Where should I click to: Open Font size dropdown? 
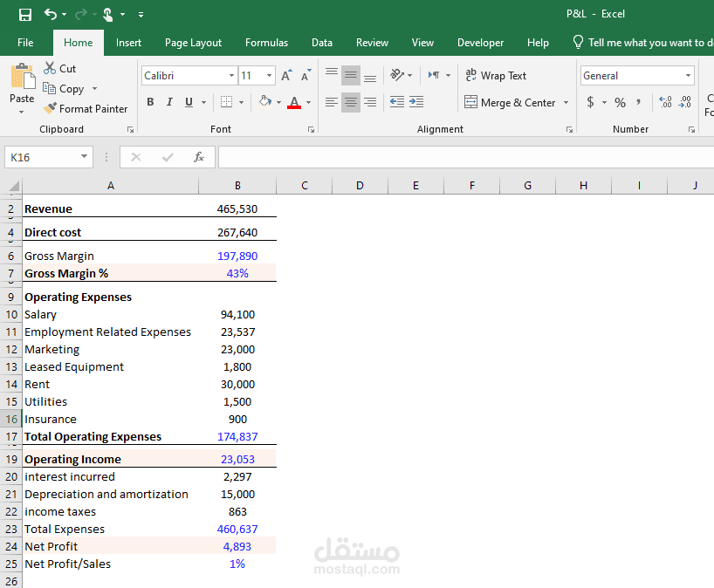pyautogui.click(x=269, y=76)
